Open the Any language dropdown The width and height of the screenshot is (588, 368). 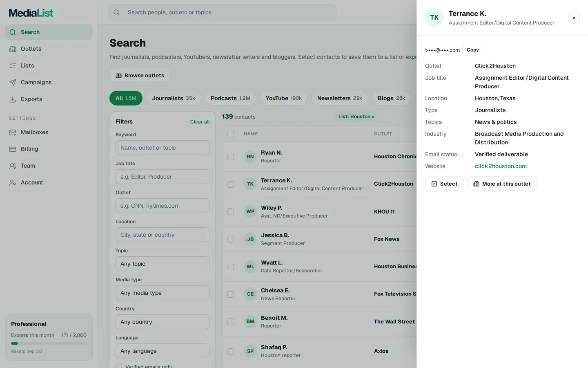163,351
